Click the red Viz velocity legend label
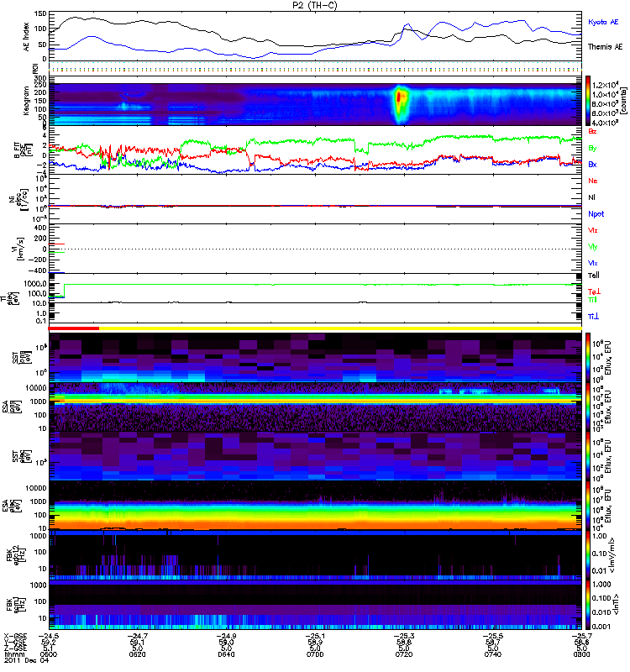 (592, 230)
